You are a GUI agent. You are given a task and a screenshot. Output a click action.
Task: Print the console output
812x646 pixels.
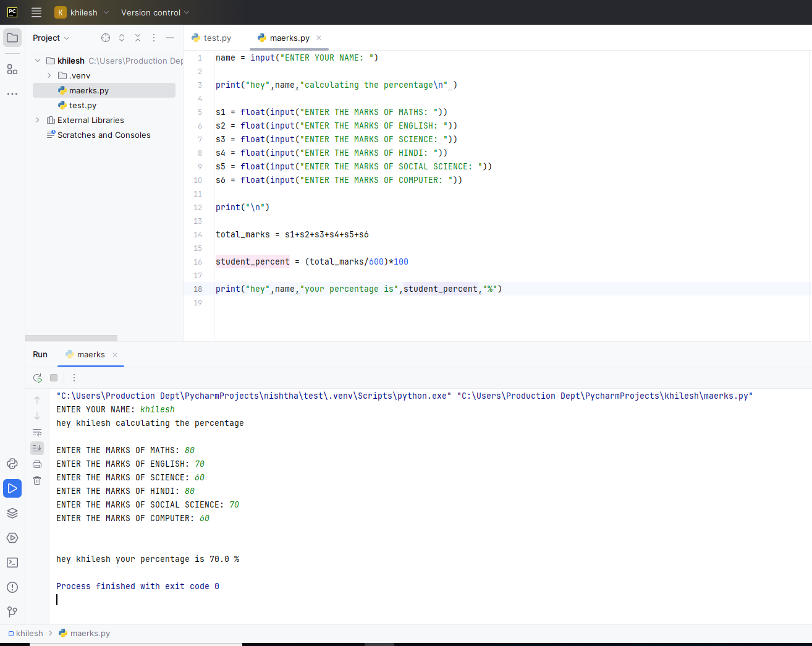(x=37, y=464)
